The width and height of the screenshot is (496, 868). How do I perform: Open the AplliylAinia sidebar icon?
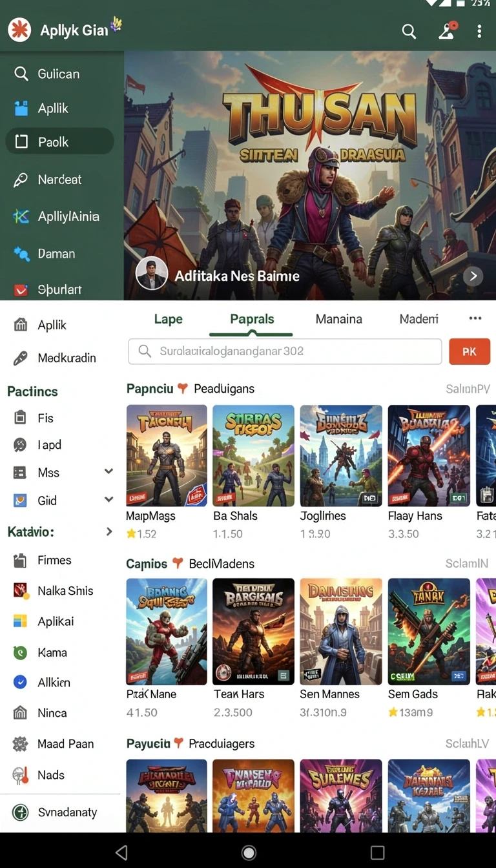tap(21, 216)
